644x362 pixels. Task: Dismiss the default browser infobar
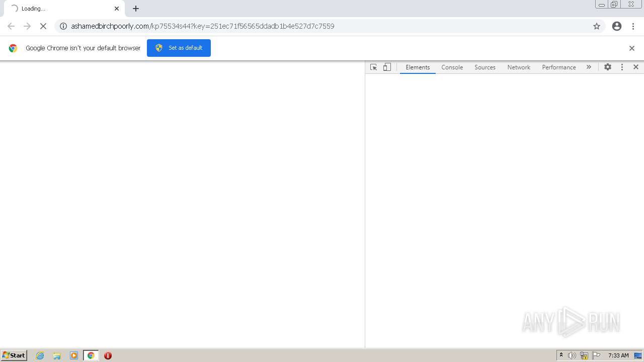(632, 48)
